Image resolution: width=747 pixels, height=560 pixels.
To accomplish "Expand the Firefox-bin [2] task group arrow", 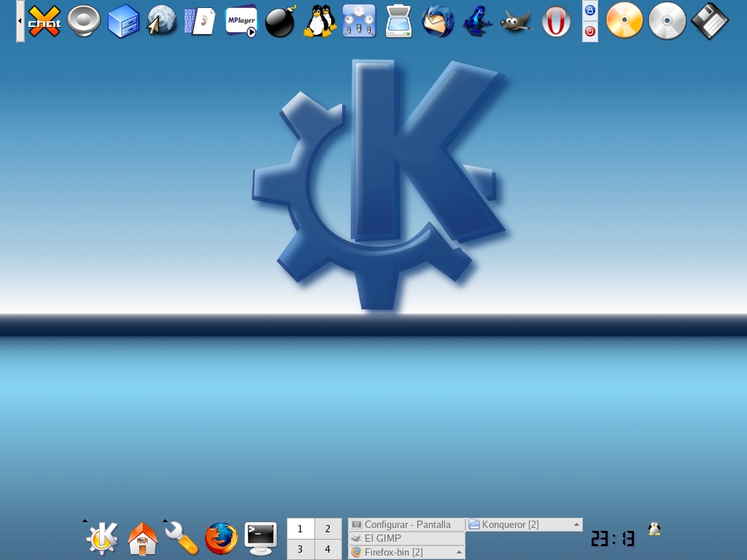I will click(x=459, y=553).
